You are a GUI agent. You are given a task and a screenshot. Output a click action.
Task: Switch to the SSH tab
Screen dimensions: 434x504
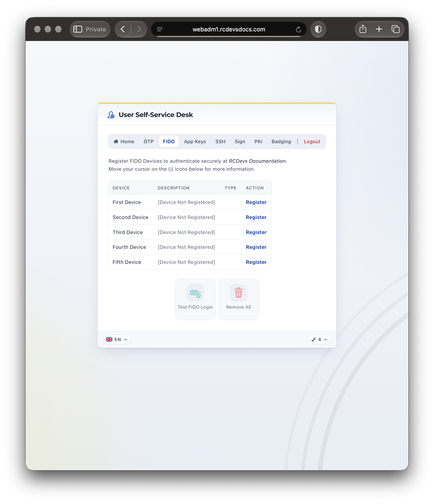(220, 142)
